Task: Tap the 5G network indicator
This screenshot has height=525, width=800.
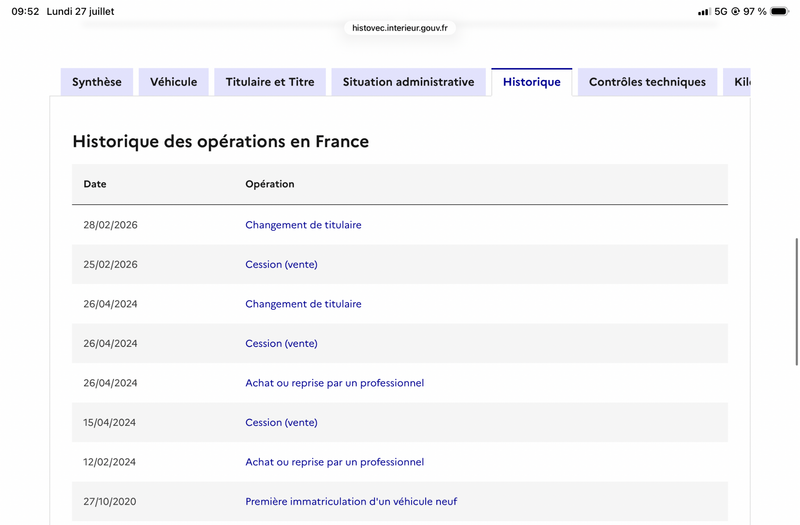Action: pos(721,11)
